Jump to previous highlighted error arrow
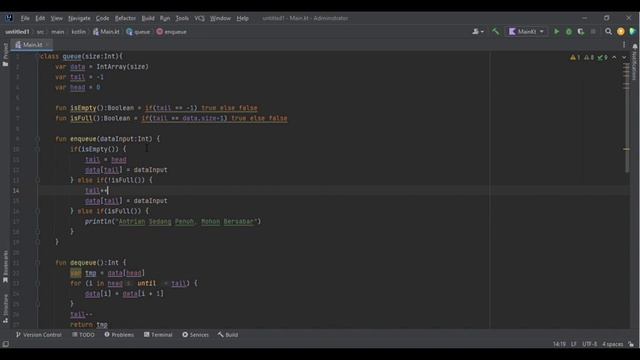The image size is (640, 360). point(614,58)
